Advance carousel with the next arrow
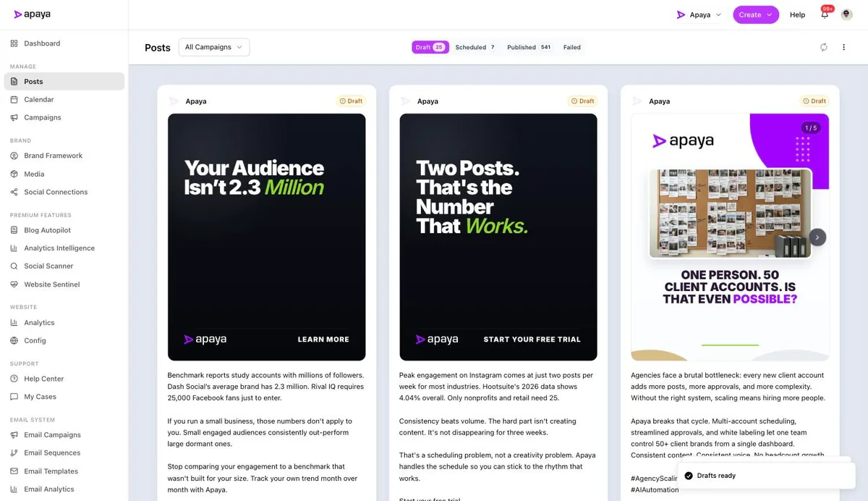The width and height of the screenshot is (868, 501). 817,237
